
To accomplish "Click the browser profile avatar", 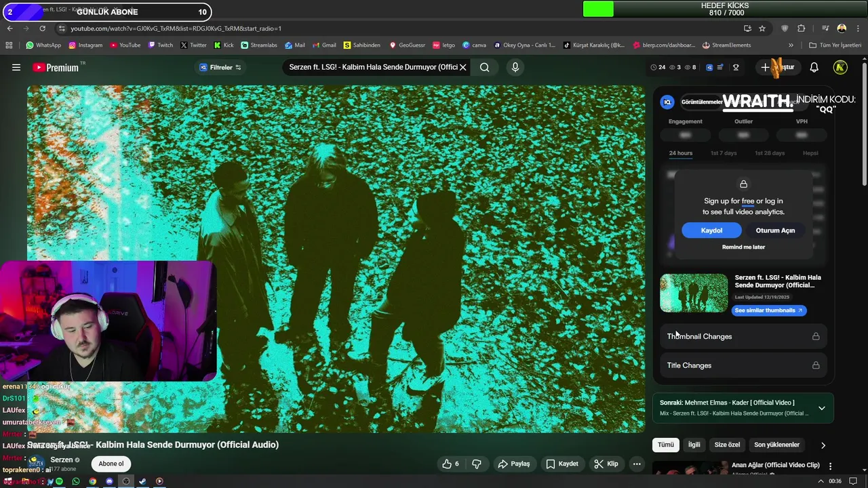I will [842, 28].
